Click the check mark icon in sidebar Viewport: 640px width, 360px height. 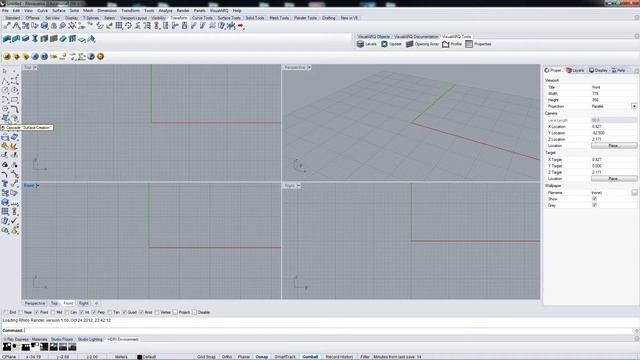15,221
